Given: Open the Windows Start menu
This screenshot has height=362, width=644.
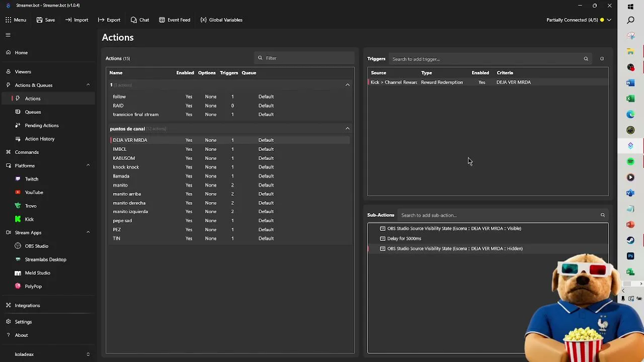Looking at the screenshot, I should (x=630, y=7).
